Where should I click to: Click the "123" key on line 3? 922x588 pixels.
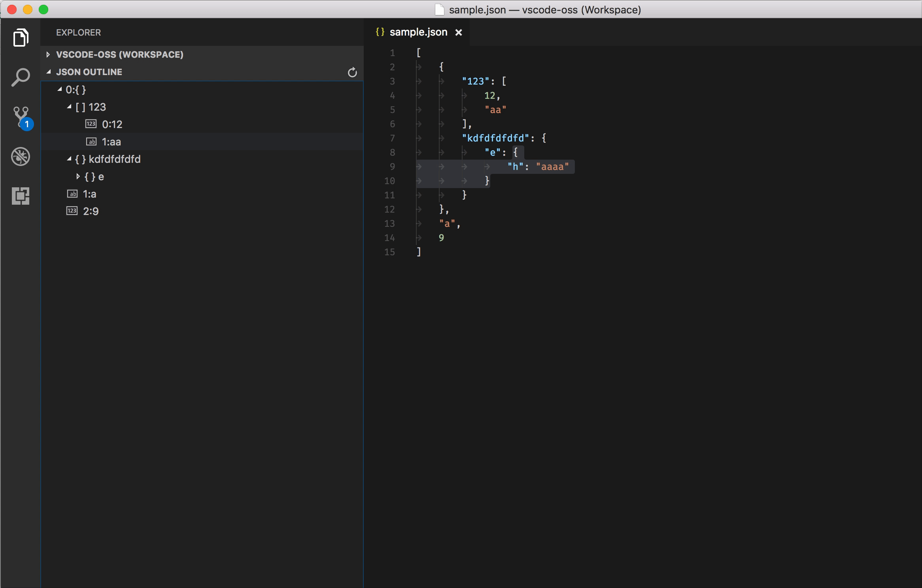(476, 81)
